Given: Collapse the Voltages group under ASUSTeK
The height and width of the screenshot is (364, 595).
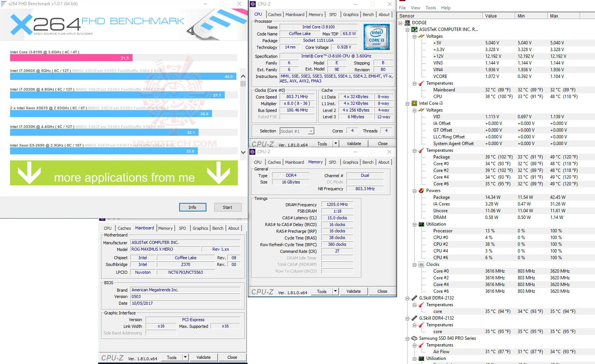Looking at the screenshot, I should (x=414, y=36).
